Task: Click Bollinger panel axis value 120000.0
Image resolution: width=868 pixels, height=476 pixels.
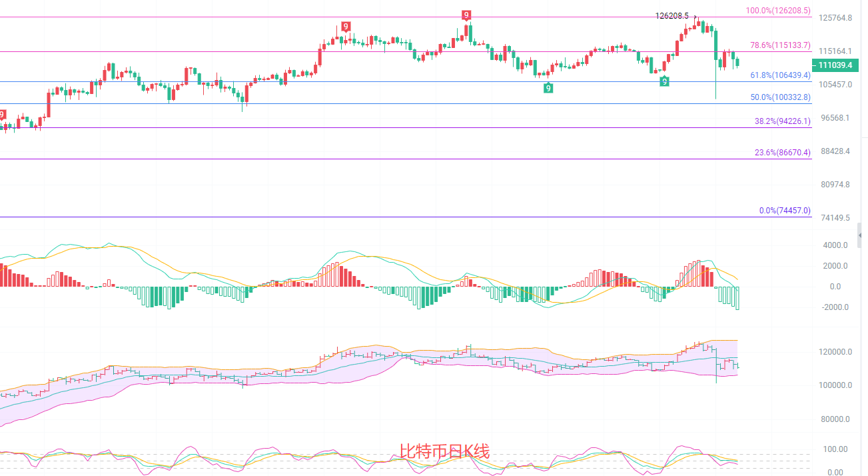Action: click(x=835, y=352)
